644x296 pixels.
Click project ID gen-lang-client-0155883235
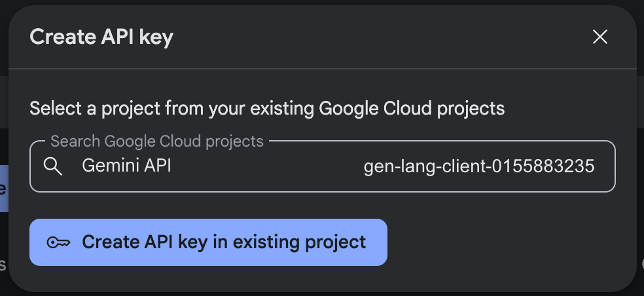click(479, 166)
